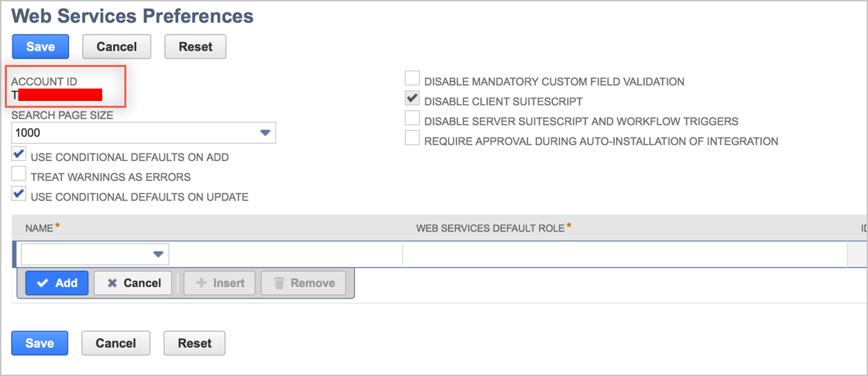Click the Remove button with trash icon
The width and height of the screenshot is (868, 376).
click(304, 283)
